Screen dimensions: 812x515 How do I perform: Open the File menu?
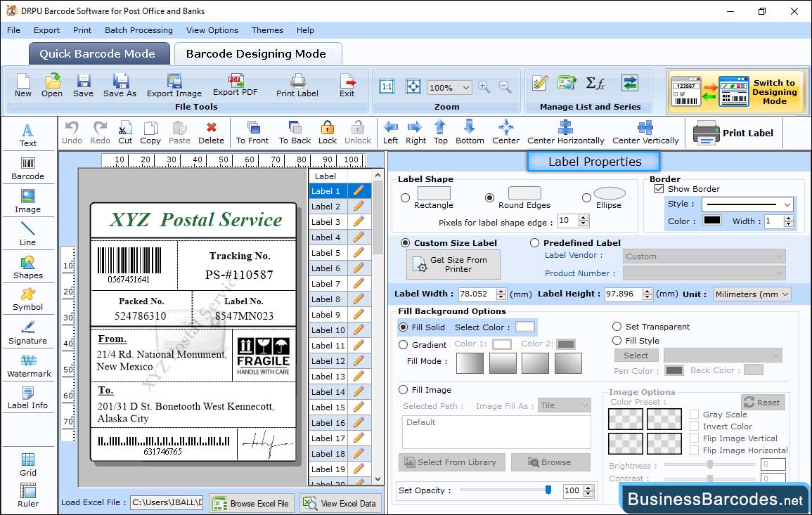tap(13, 30)
